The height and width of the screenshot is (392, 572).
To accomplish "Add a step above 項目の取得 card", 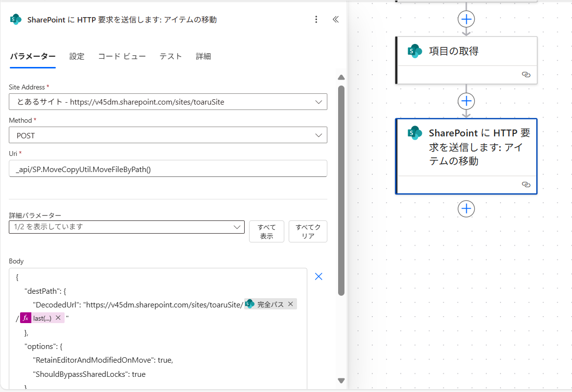I will pyautogui.click(x=466, y=19).
